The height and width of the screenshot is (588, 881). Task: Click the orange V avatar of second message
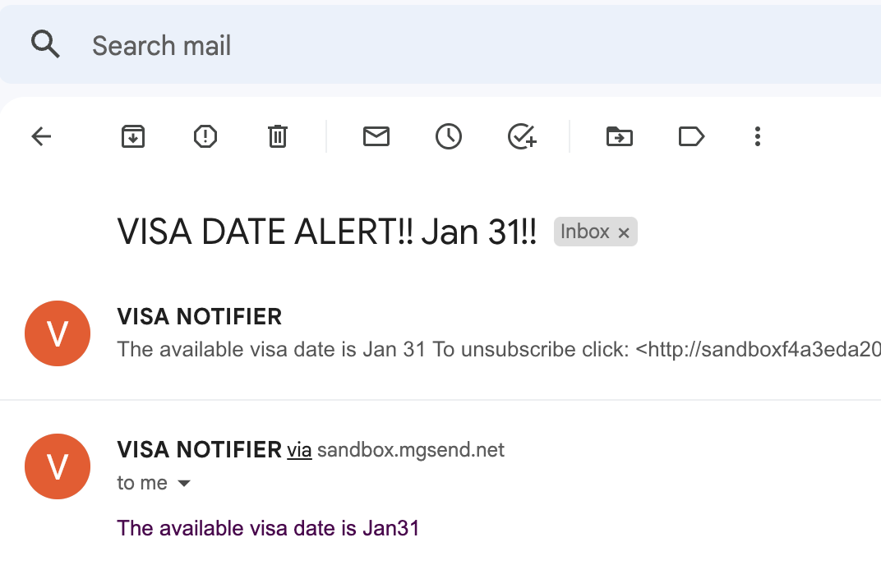tap(58, 466)
